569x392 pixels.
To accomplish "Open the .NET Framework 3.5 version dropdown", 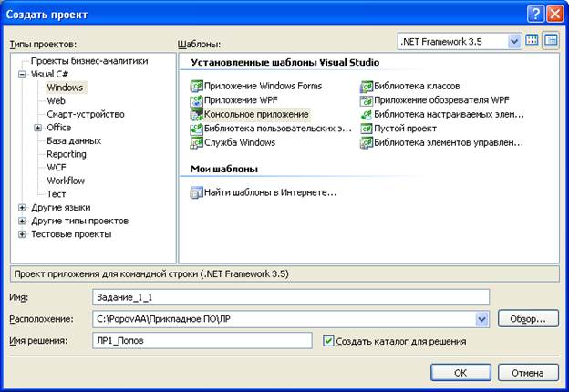I will pyautogui.click(x=514, y=41).
